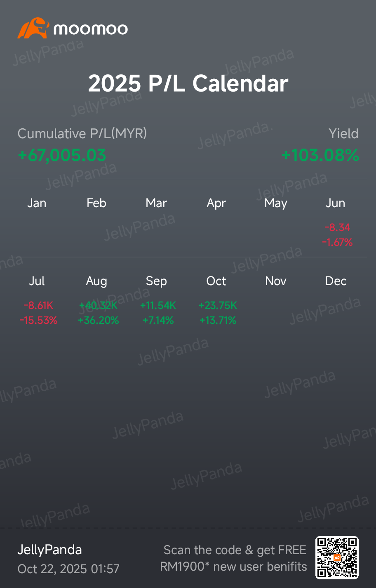Click the JellyPanda username at bottom
The image size is (376, 588).
49,550
